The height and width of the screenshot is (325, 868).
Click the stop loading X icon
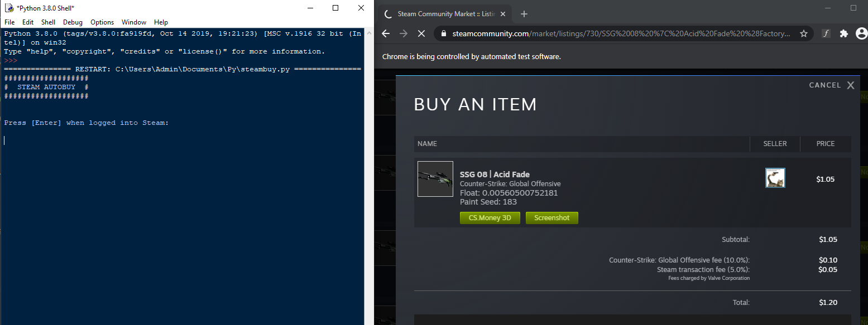[421, 33]
